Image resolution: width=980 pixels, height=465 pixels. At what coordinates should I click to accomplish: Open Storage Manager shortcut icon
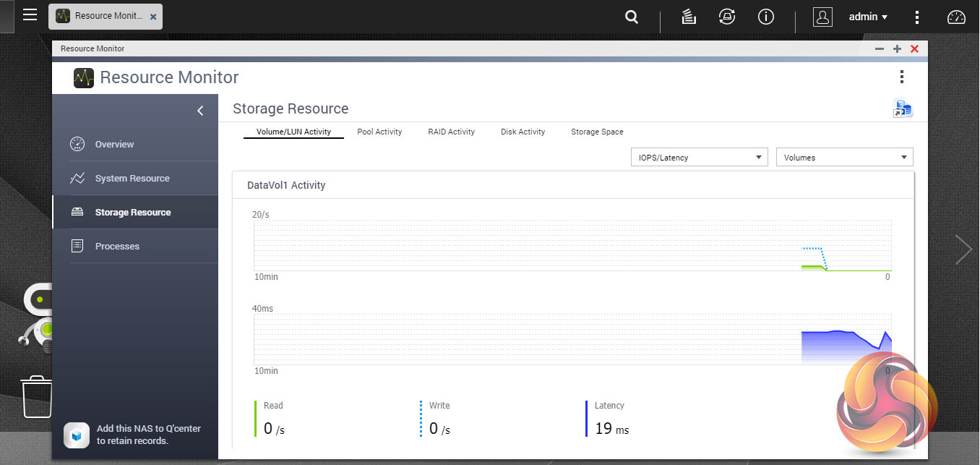click(902, 109)
